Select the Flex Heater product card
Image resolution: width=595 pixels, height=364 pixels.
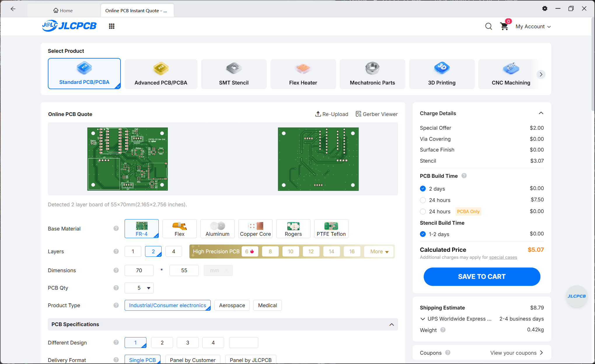(x=303, y=74)
